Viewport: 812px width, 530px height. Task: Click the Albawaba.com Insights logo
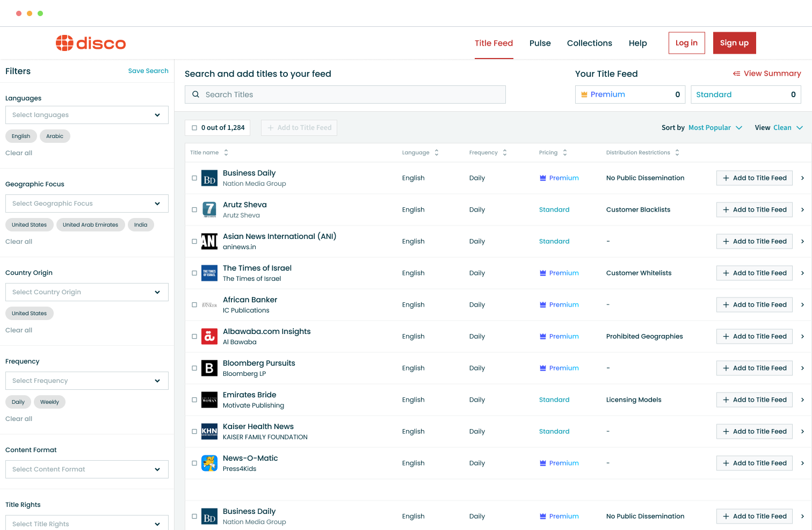click(209, 337)
